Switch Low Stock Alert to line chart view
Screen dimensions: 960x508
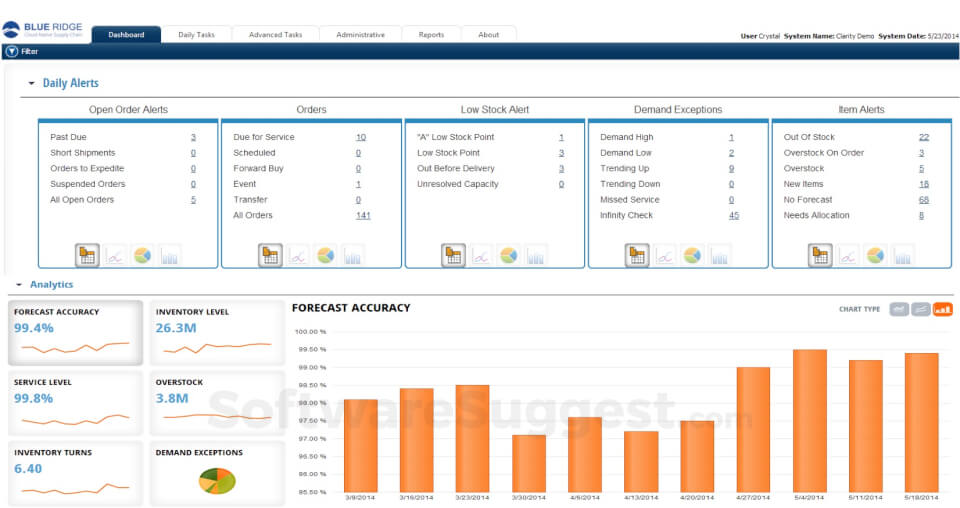click(481, 255)
